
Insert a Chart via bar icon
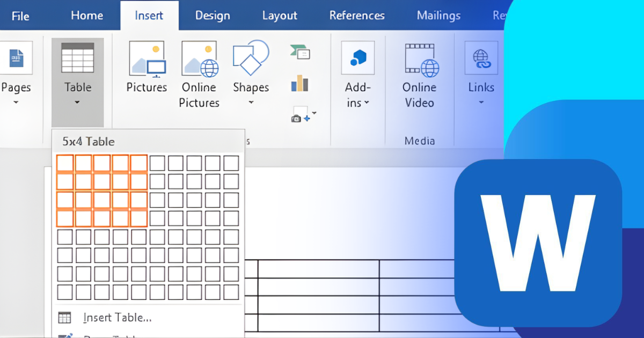(299, 83)
